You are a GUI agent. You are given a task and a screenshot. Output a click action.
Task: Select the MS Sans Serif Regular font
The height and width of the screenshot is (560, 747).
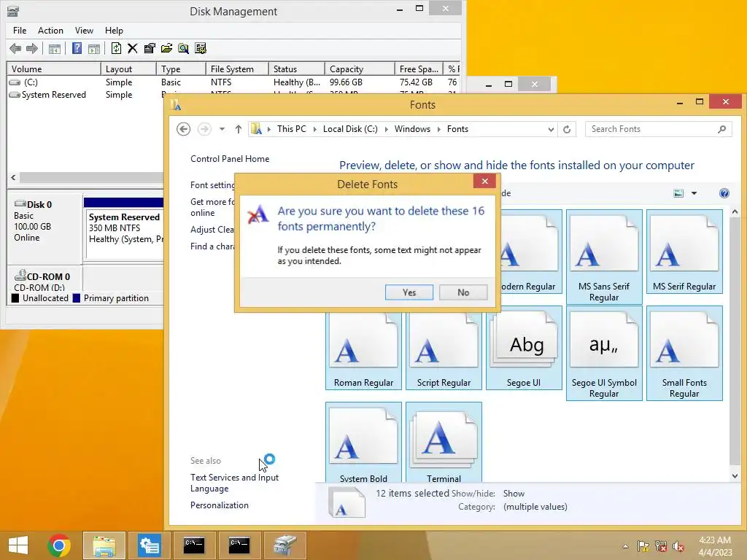click(x=604, y=257)
